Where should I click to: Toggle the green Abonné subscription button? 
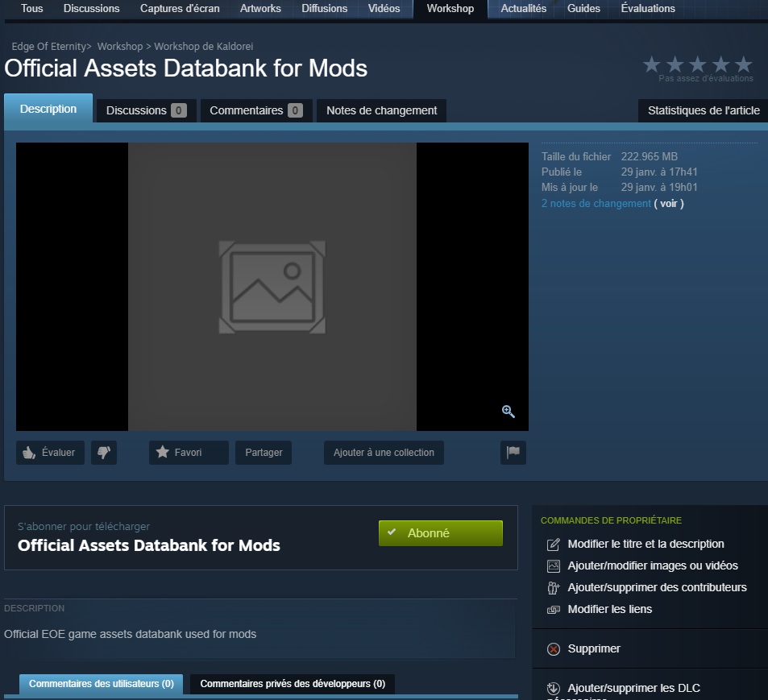[440, 533]
